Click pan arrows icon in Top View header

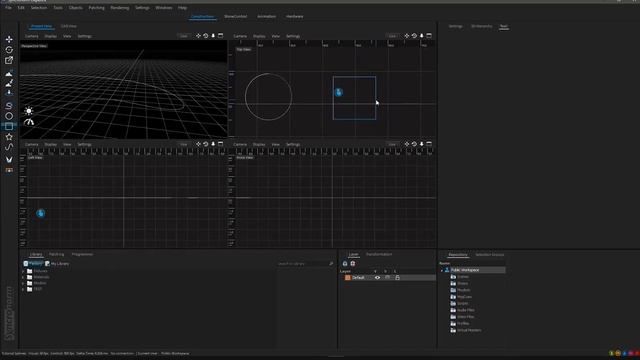click(407, 36)
